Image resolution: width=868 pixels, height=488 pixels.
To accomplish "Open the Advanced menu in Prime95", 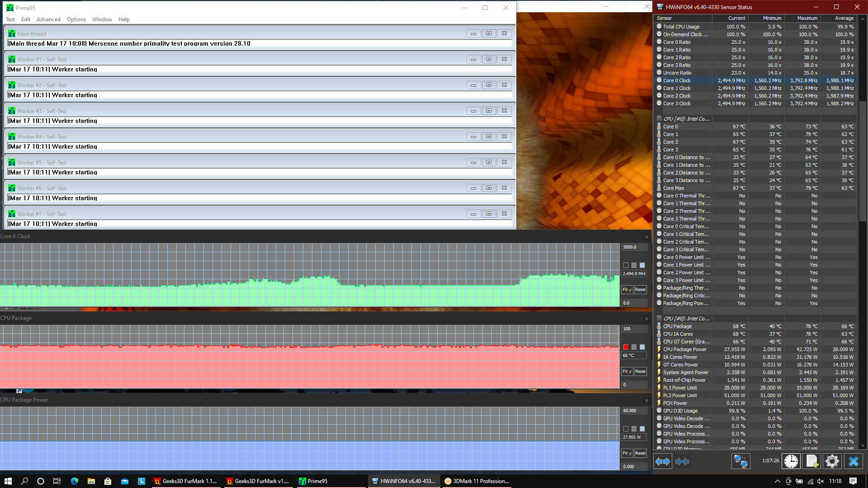I will [x=48, y=19].
